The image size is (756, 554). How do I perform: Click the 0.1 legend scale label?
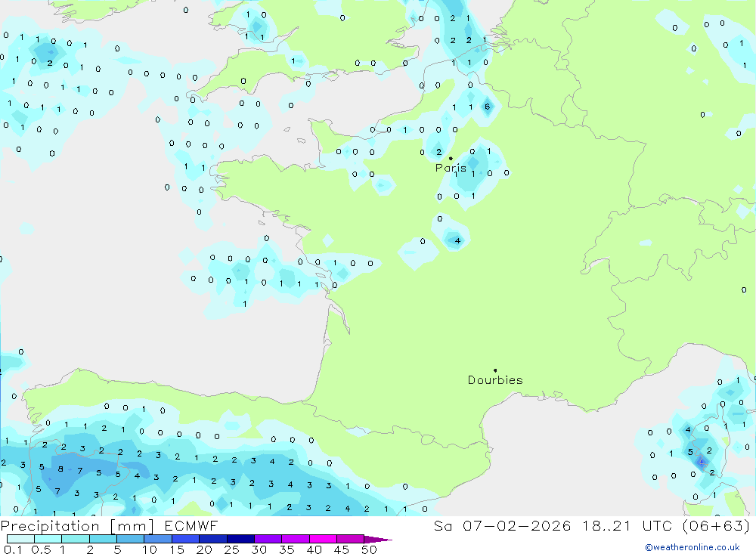click(13, 549)
